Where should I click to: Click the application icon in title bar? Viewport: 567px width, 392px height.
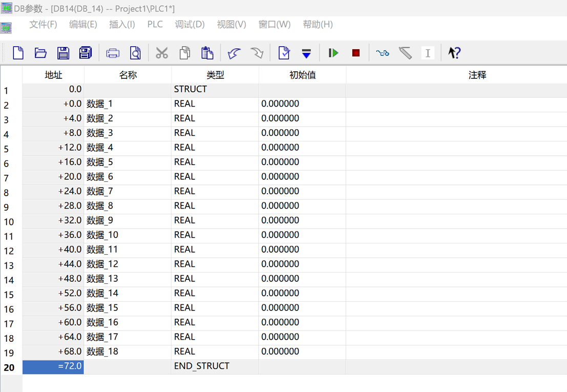point(6,8)
